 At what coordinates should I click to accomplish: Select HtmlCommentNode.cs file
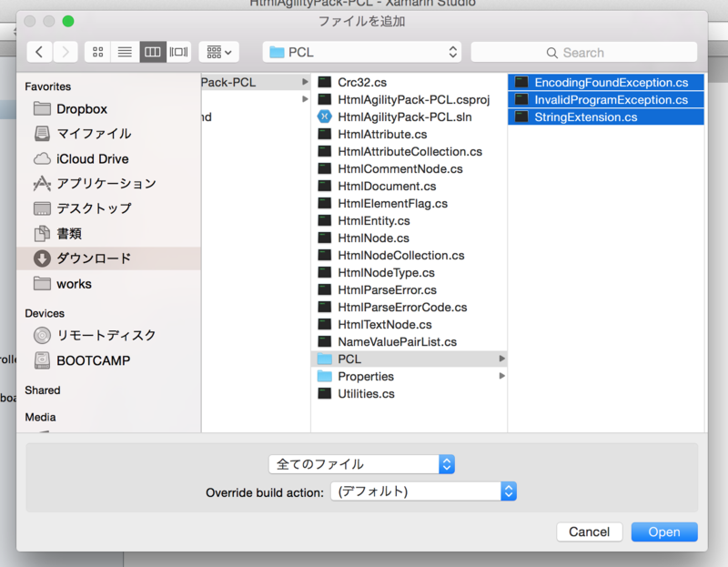coord(409,168)
